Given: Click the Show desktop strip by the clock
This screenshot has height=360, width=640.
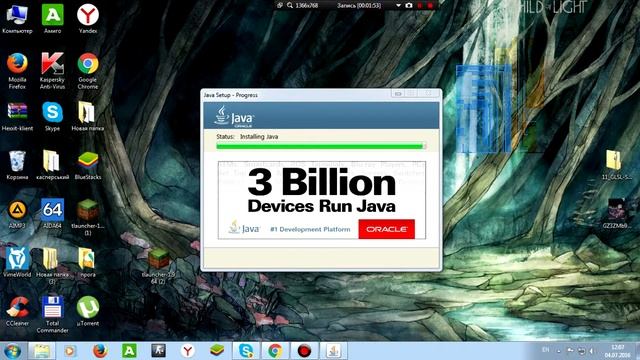Looking at the screenshot, I should pyautogui.click(x=637, y=351).
